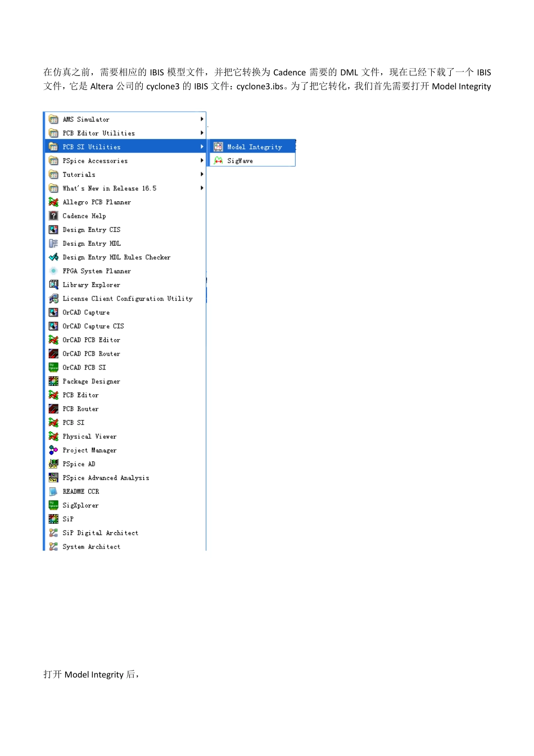Click the Project Manager icon
The height and width of the screenshot is (756, 534).
53,450
